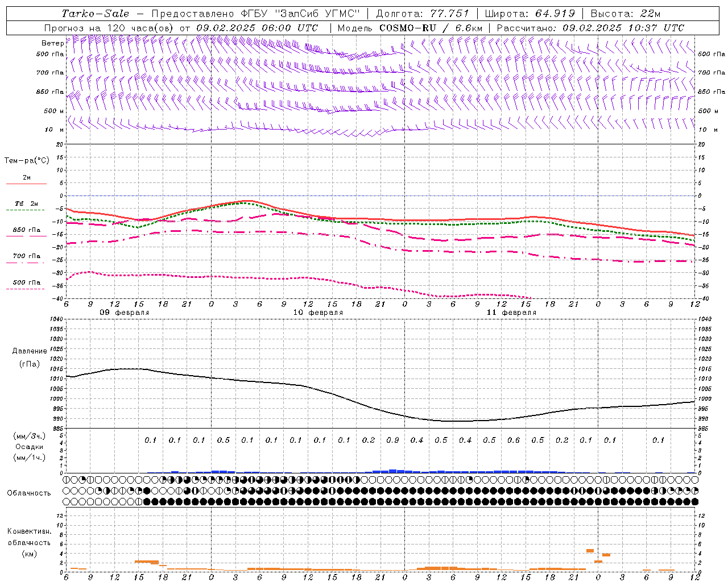Click the 'Долгота: 77.751' longitude value
Image resolution: width=728 pixels, height=582 pixels.
[423, 14]
